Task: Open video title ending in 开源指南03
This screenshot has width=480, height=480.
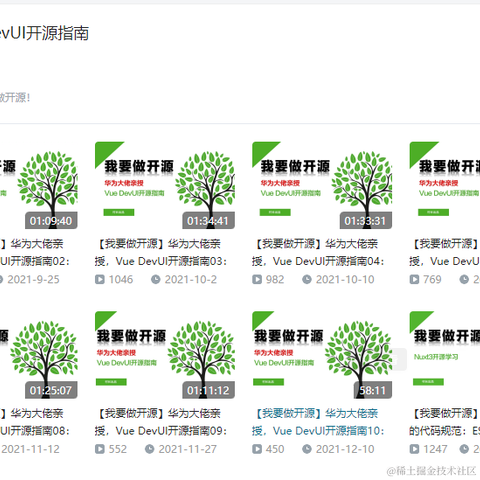Action: [x=161, y=253]
